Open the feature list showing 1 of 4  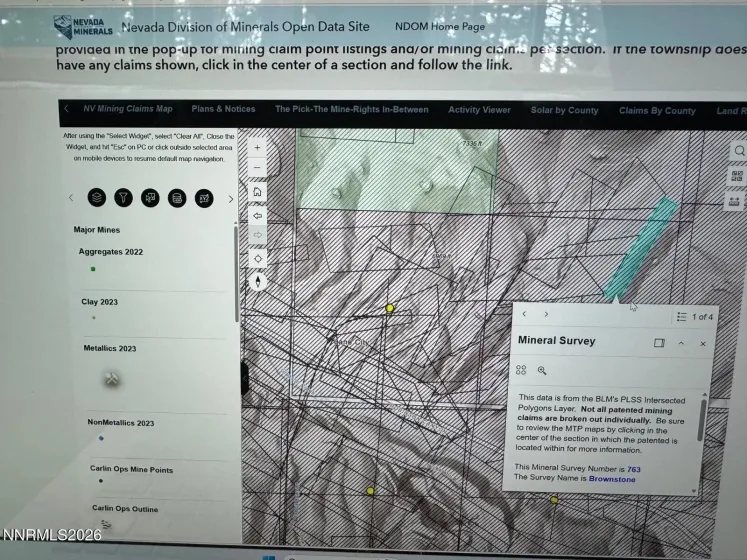tap(695, 317)
